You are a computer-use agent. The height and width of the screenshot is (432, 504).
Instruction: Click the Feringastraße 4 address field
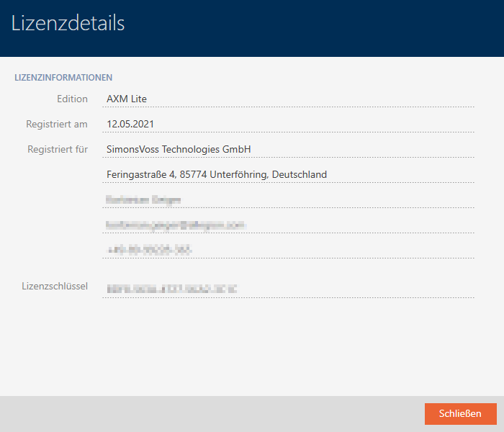288,174
